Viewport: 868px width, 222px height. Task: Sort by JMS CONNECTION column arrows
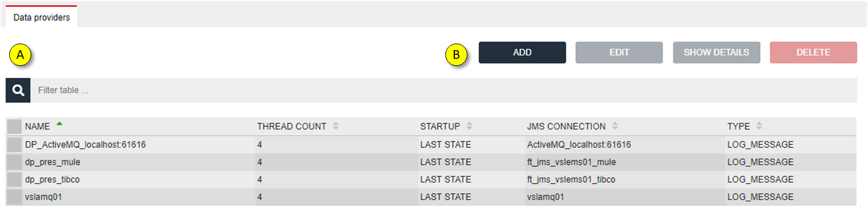[x=615, y=126]
